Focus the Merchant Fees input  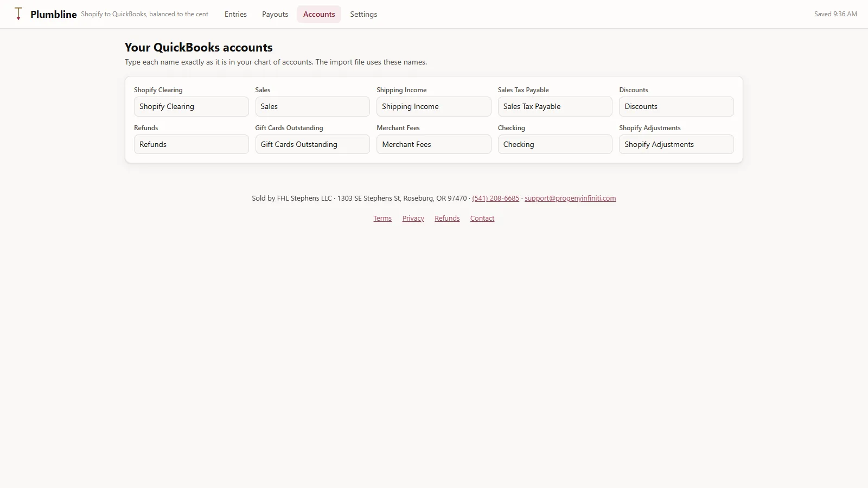click(433, 144)
